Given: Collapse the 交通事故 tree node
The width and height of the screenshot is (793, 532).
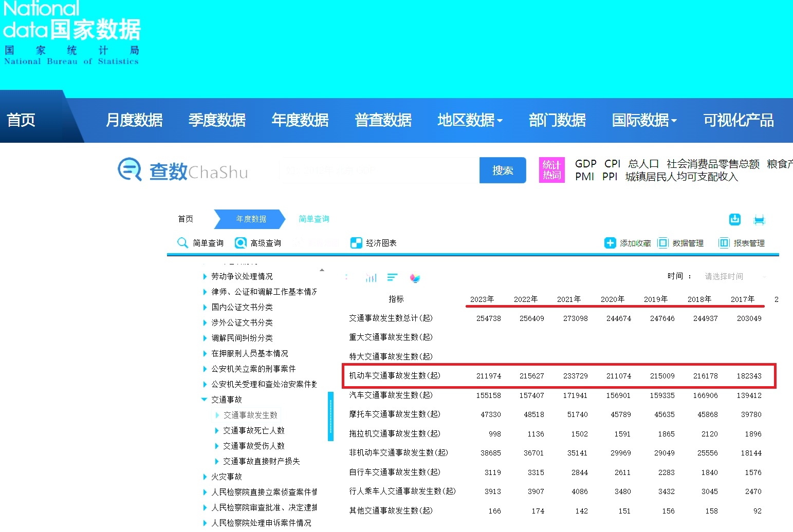Looking at the screenshot, I should point(205,400).
